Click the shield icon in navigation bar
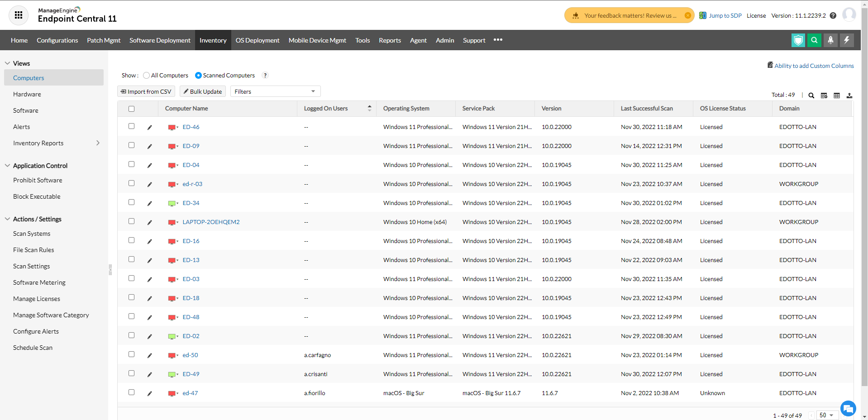This screenshot has width=868, height=420. (x=798, y=40)
